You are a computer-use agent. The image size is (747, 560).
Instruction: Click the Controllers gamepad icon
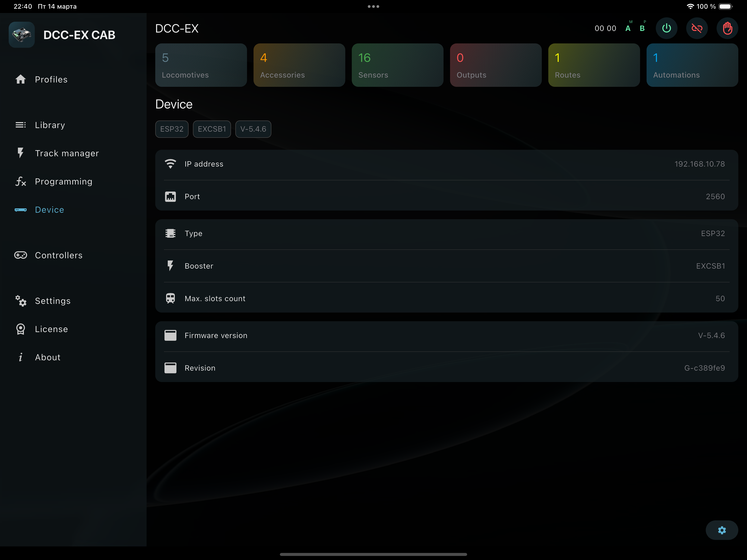[x=21, y=255]
